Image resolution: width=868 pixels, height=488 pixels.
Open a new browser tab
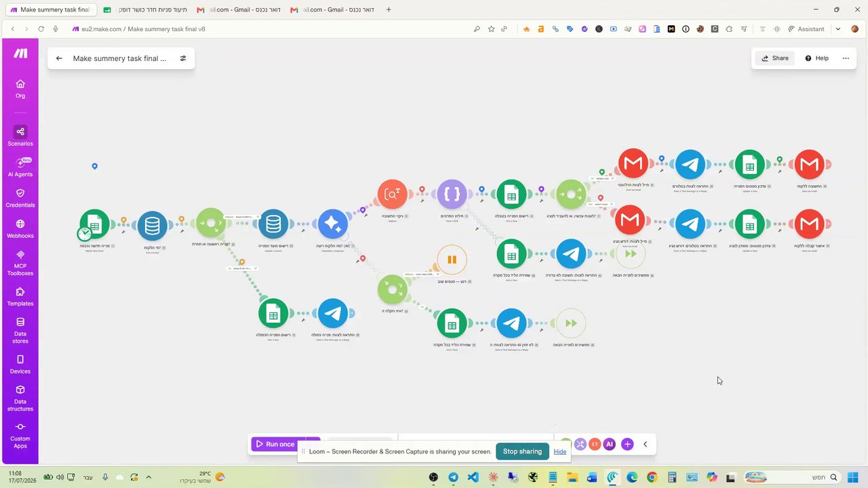(389, 9)
